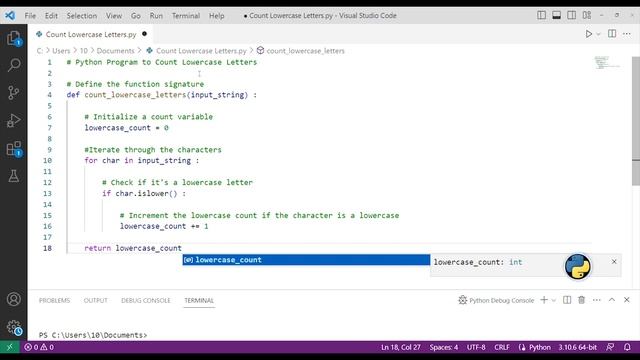Select language mode Python in status bar
Image resolution: width=640 pixels, height=360 pixels.
point(540,347)
